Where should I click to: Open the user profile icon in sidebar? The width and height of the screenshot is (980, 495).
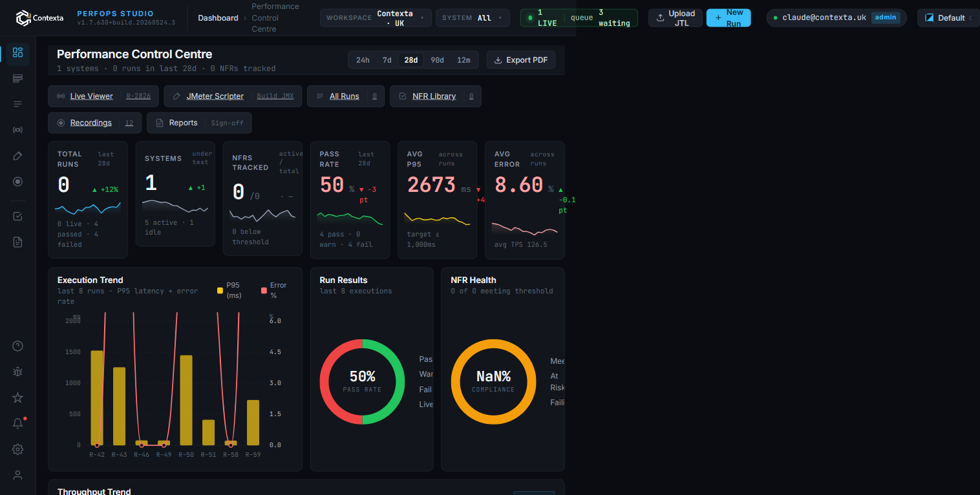click(x=17, y=475)
